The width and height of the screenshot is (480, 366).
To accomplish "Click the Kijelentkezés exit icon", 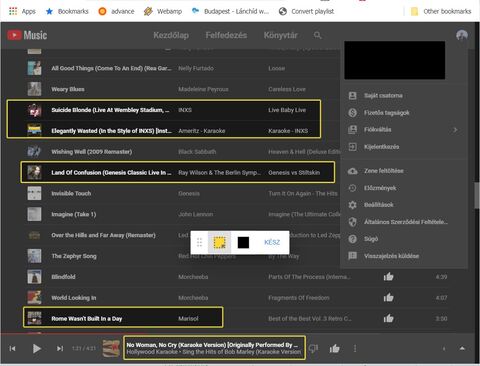I will (x=352, y=147).
